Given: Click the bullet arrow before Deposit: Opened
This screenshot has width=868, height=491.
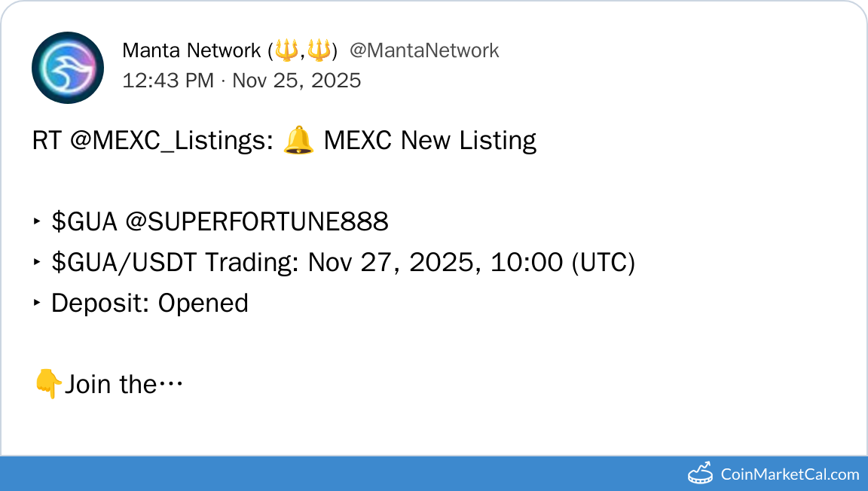Looking at the screenshot, I should (x=37, y=303).
